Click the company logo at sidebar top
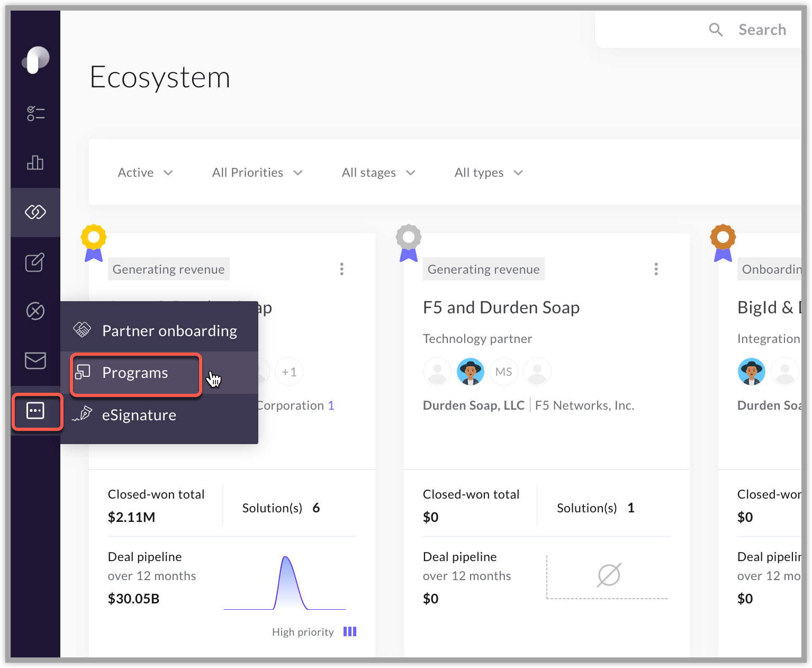Viewport: 812px width, 668px height. 35,59
